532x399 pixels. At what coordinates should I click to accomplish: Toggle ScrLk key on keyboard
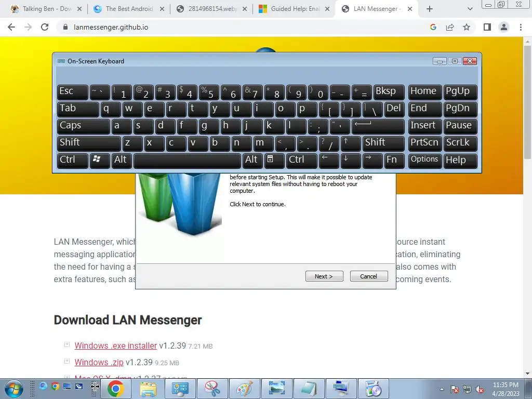(460, 143)
